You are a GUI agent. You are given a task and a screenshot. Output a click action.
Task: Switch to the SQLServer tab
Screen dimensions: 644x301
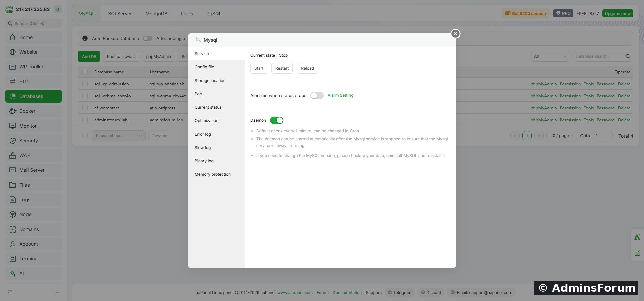coord(120,14)
